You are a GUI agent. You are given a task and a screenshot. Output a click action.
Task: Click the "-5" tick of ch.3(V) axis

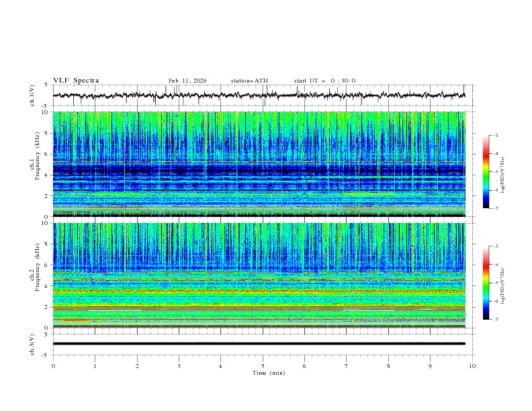tap(46, 355)
